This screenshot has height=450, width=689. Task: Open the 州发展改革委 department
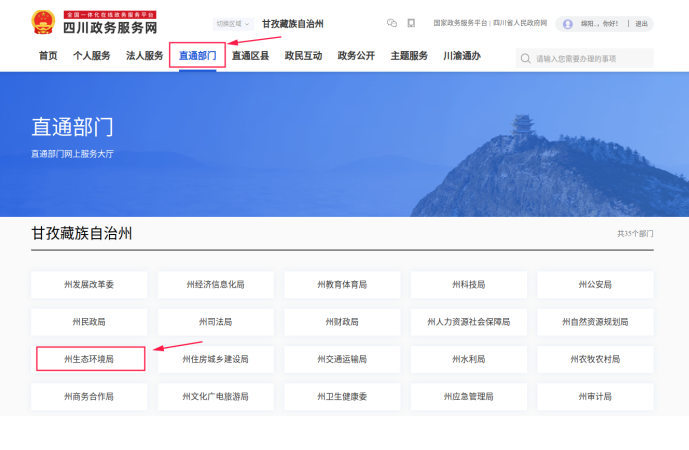(x=89, y=285)
